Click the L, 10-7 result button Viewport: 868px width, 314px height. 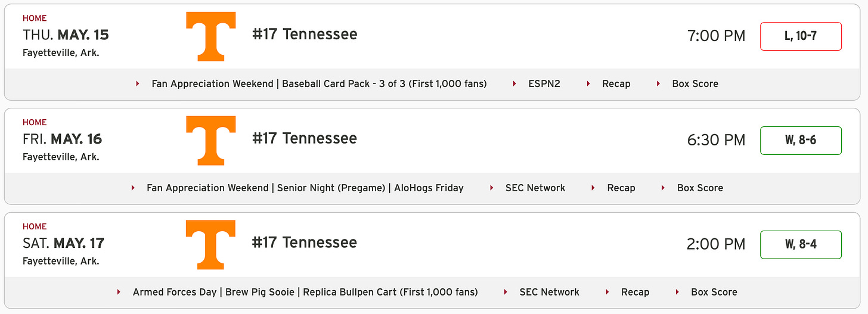801,36
